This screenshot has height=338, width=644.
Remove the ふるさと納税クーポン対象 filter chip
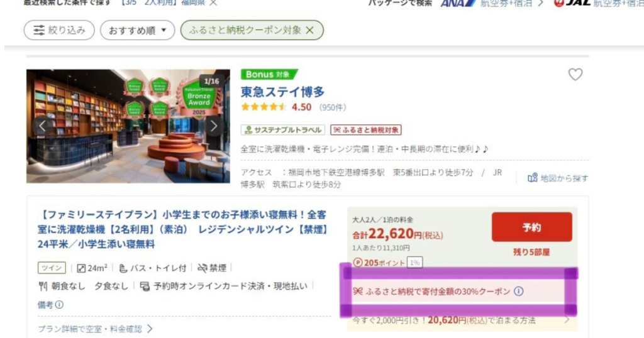(x=309, y=30)
